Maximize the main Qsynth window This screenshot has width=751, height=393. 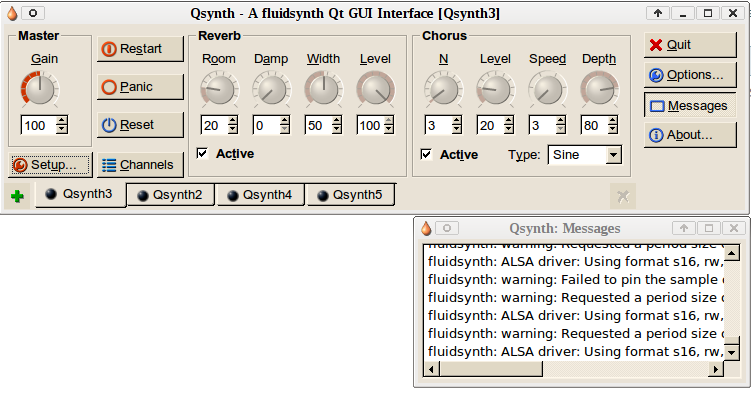[x=708, y=13]
